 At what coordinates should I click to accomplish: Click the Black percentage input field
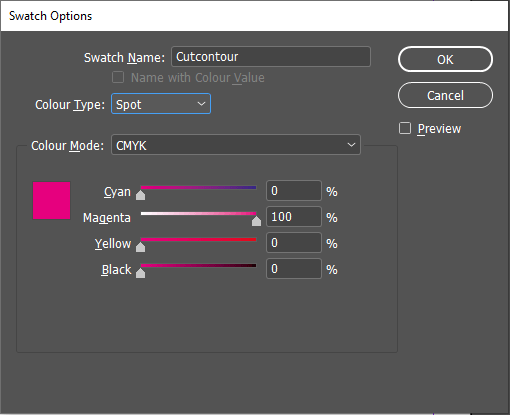294,269
